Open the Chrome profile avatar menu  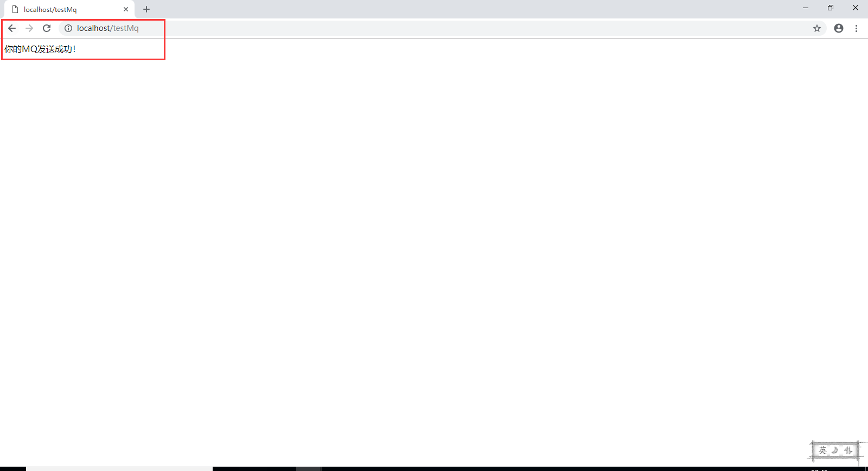[839, 28]
